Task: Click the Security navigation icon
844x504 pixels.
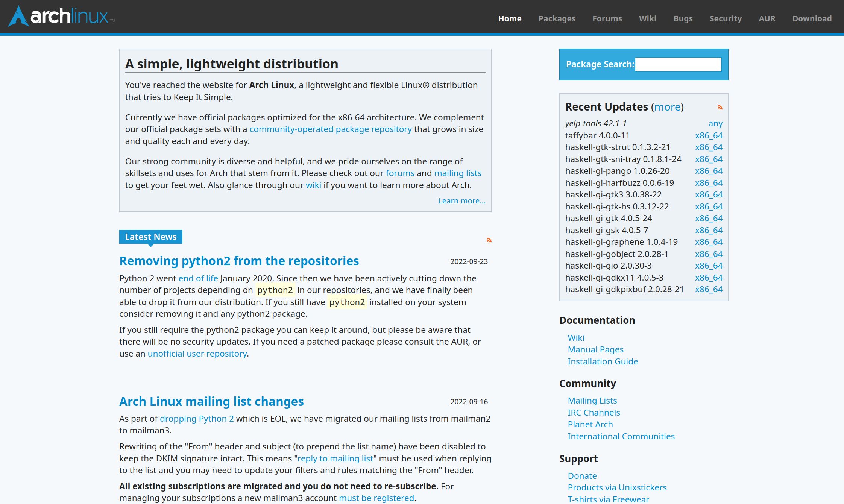Action: 726,18
